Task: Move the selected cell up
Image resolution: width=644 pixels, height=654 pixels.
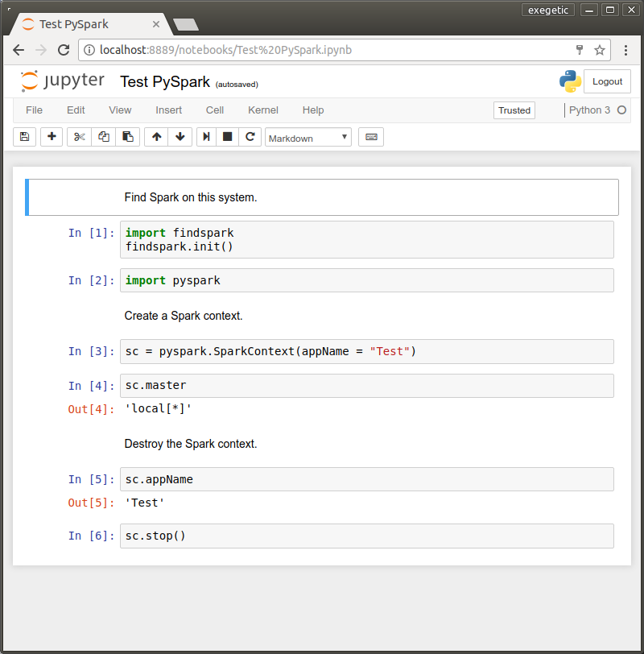Action: [x=156, y=137]
